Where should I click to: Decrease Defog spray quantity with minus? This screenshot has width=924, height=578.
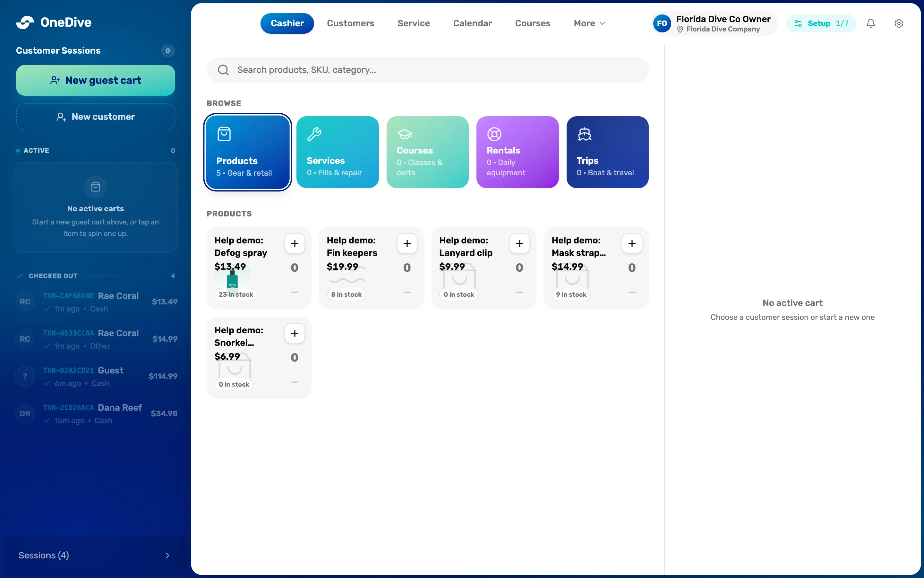coord(295,292)
